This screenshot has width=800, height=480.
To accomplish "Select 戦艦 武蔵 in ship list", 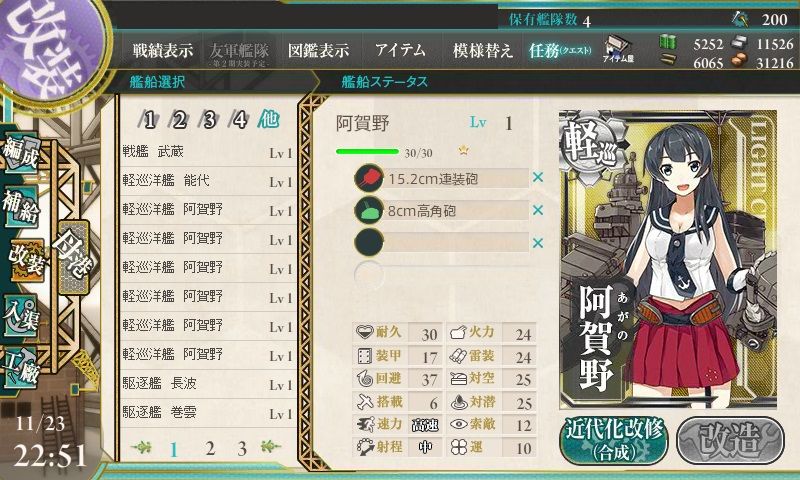I will click(207, 152).
